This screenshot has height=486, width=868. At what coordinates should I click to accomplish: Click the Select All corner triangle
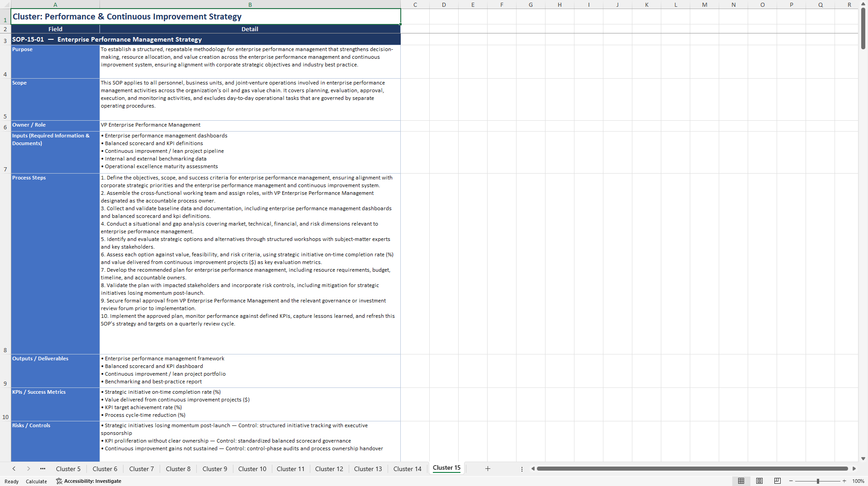pos(5,5)
